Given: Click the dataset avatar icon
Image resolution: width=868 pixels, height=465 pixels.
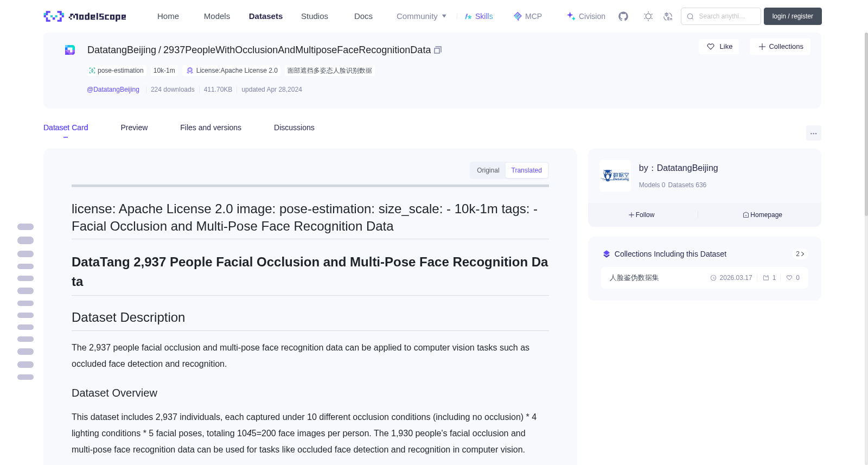Looking at the screenshot, I should coord(70,50).
